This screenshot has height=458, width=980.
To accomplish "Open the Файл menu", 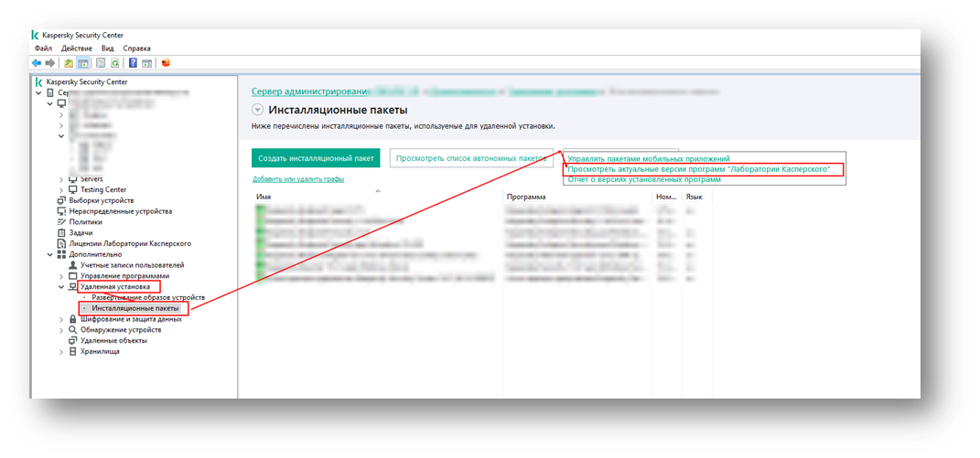I will click(x=43, y=48).
